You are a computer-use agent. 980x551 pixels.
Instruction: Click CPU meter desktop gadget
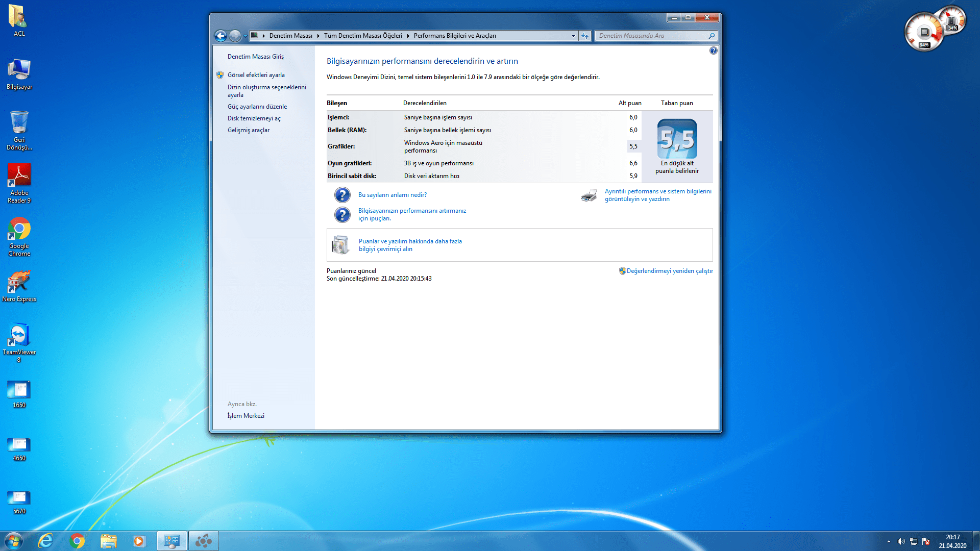(924, 32)
